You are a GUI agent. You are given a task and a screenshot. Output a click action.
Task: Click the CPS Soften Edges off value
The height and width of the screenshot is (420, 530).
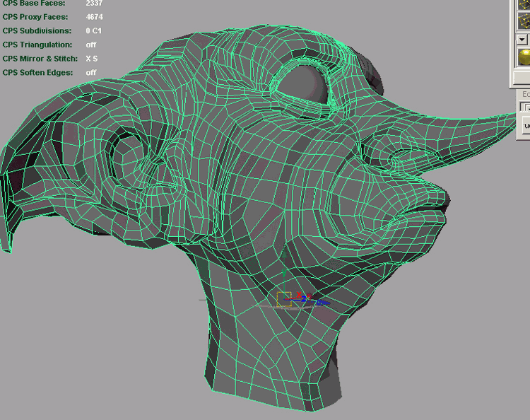pyautogui.click(x=90, y=72)
